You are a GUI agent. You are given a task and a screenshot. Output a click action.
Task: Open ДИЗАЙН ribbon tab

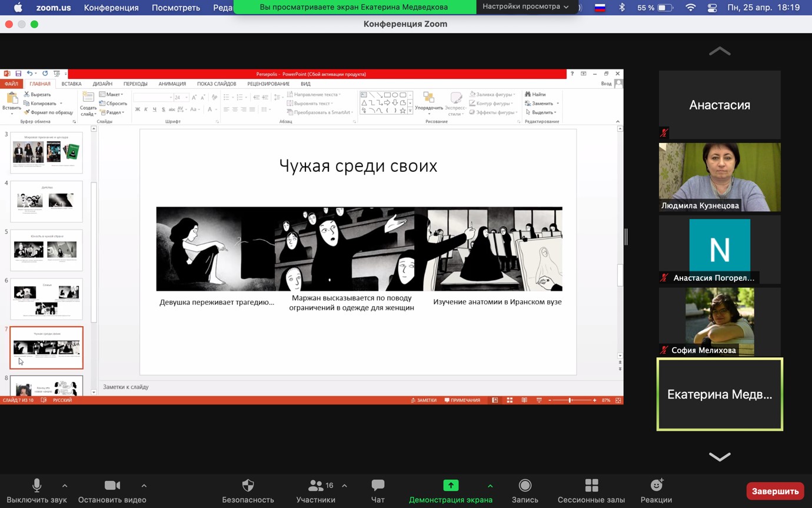click(x=102, y=84)
